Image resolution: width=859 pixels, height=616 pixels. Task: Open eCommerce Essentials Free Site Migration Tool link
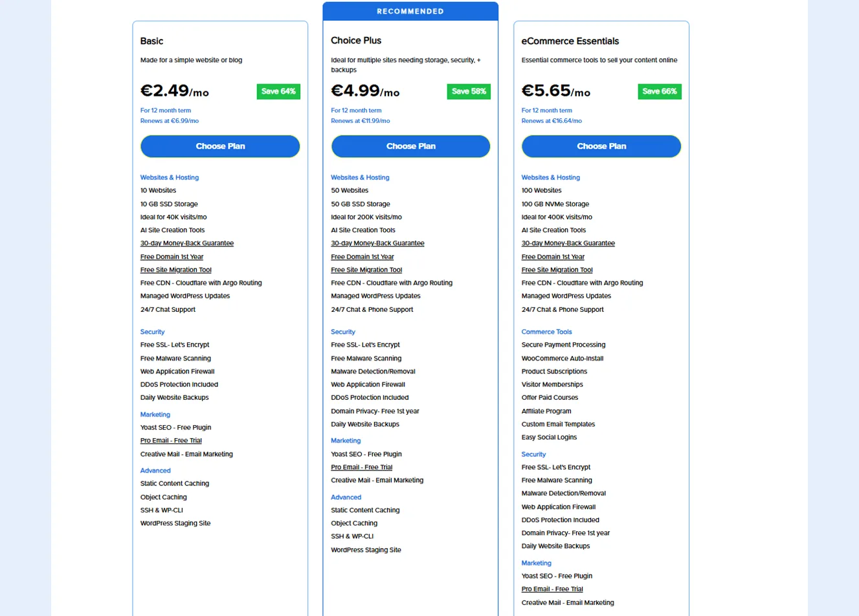pos(557,270)
